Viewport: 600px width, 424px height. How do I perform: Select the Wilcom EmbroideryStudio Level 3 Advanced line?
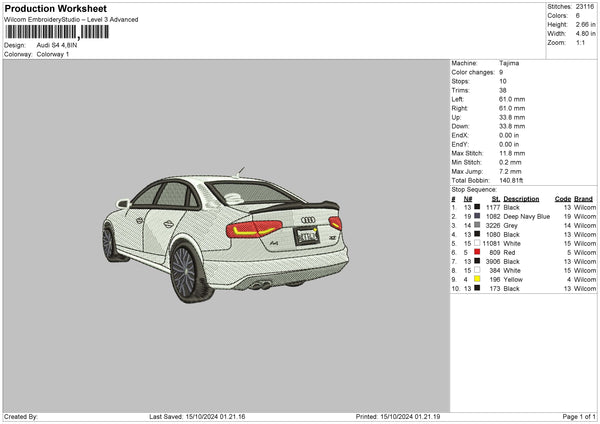click(71, 20)
